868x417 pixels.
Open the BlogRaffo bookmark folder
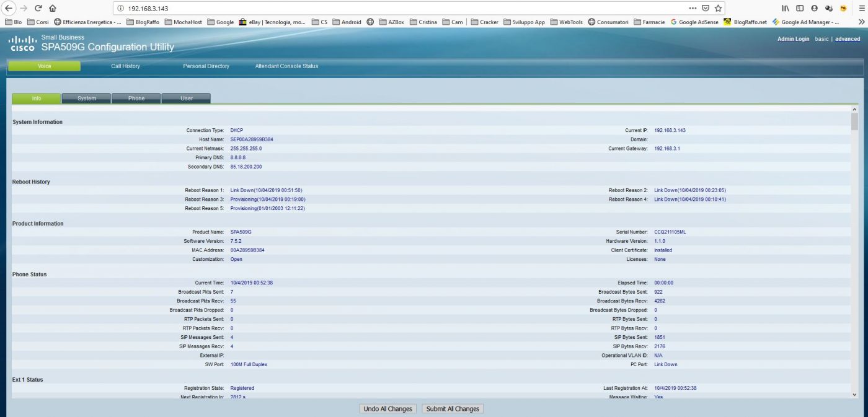(143, 22)
